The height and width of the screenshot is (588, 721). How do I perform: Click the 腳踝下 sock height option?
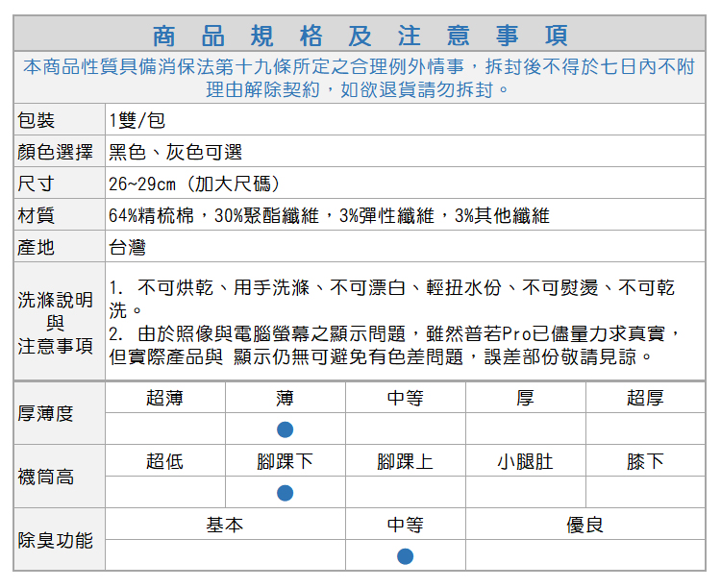click(x=285, y=461)
